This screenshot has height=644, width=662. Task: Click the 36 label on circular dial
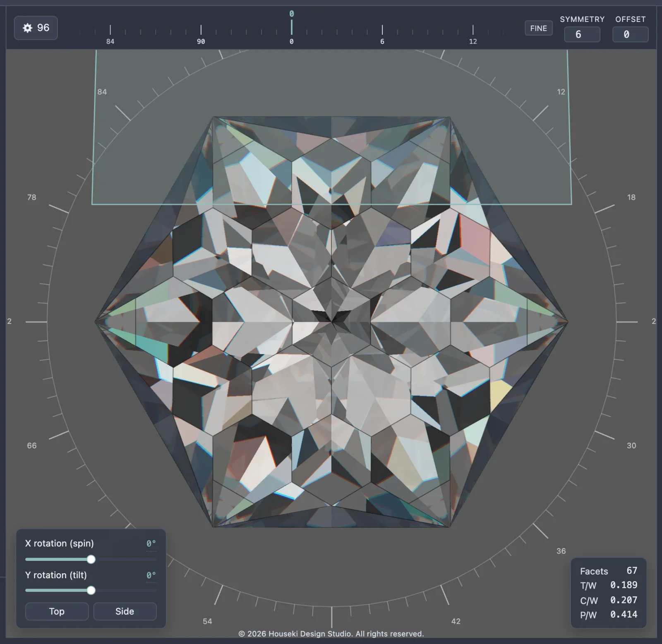click(x=561, y=551)
